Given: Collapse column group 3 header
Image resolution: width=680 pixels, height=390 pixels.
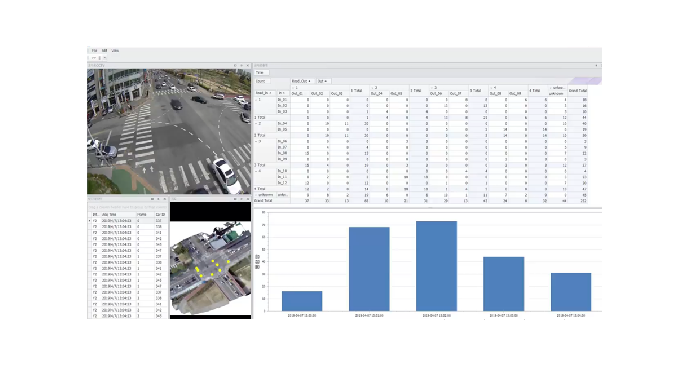Looking at the screenshot, I should [432, 88].
